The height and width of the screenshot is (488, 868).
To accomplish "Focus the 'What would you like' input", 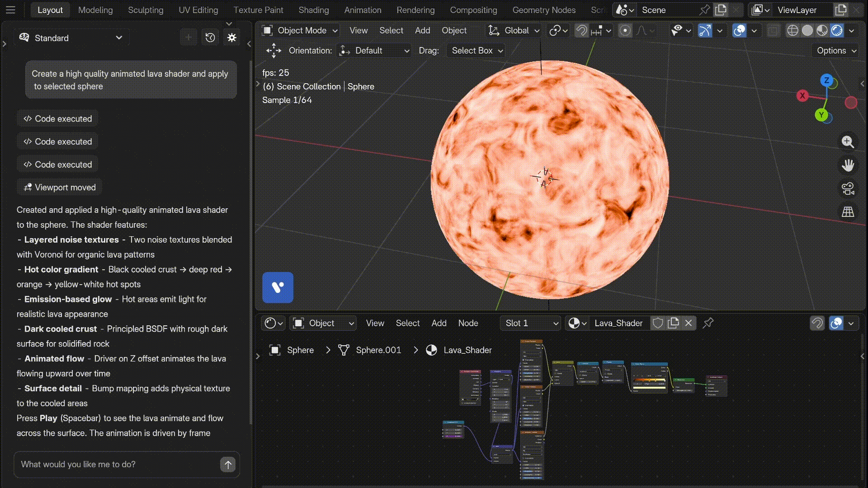I will click(118, 465).
